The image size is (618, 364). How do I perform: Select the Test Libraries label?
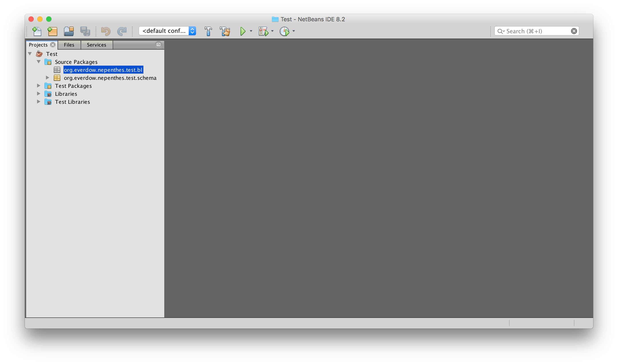coord(72,102)
